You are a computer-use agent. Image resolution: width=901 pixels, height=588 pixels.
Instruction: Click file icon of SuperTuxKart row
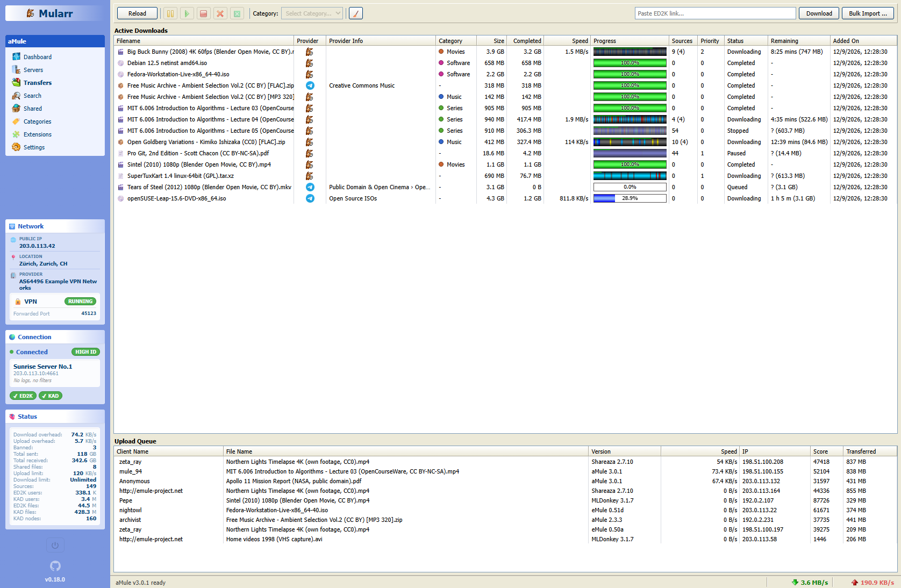[121, 176]
